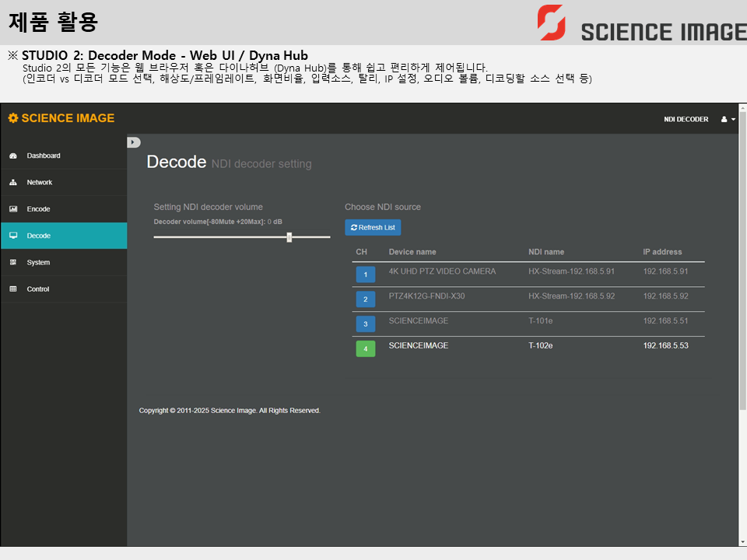This screenshot has width=747, height=560.
Task: Click '4K UHD PTZ VIDEO CAMERA' device name
Action: [442, 271]
